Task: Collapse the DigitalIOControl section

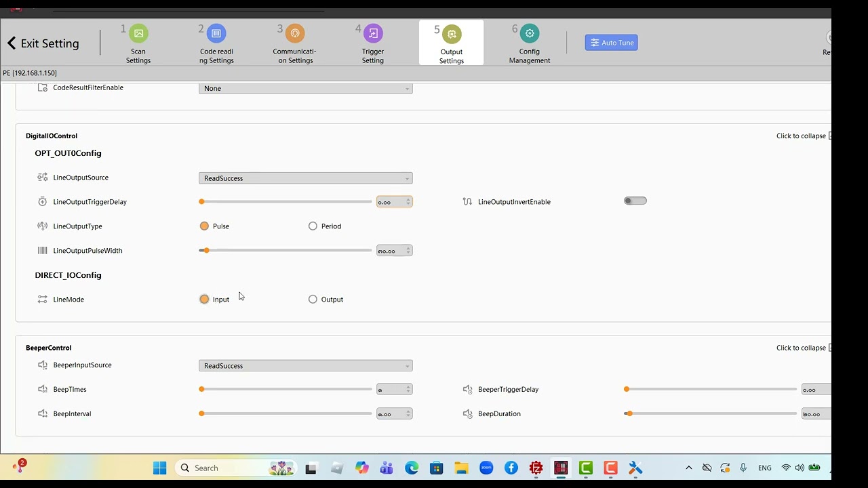Action: [x=804, y=136]
